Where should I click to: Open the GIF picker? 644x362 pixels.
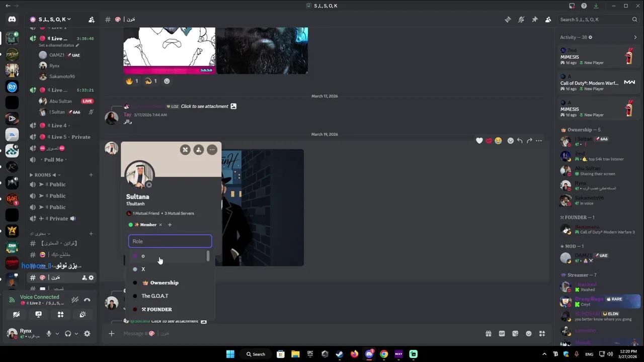[x=502, y=333]
